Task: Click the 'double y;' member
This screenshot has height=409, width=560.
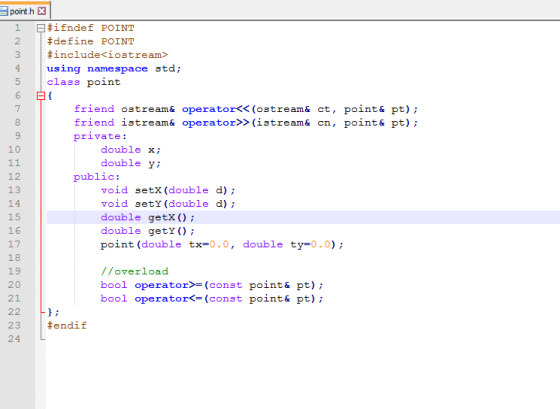Action: point(131,163)
